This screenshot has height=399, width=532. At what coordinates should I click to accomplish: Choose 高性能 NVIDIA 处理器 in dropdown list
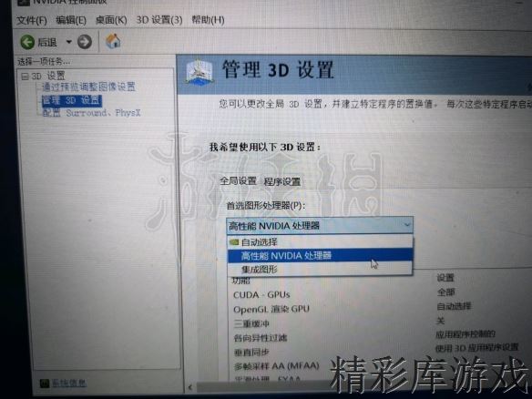[320, 255]
